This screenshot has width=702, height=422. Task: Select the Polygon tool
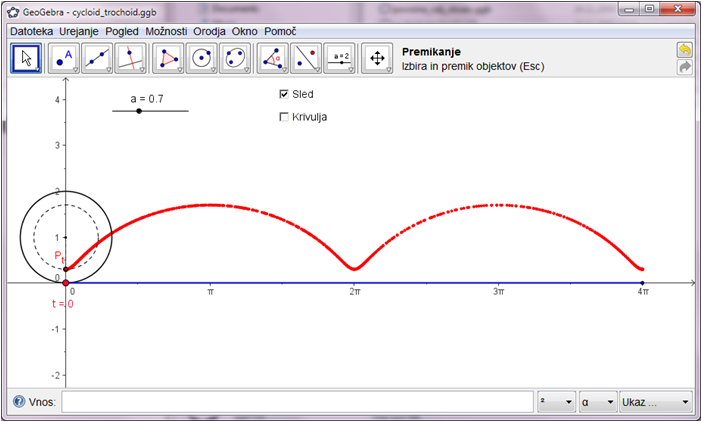click(x=168, y=58)
